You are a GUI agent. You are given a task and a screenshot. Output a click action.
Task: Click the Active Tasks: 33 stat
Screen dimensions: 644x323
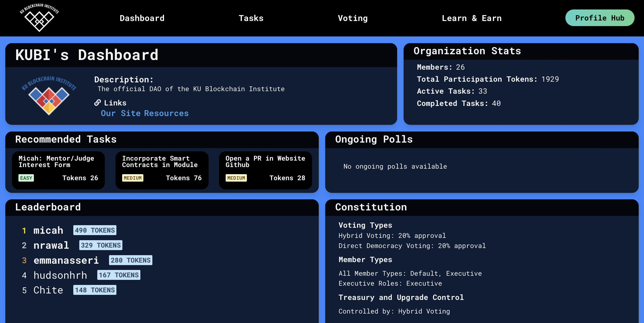click(452, 91)
